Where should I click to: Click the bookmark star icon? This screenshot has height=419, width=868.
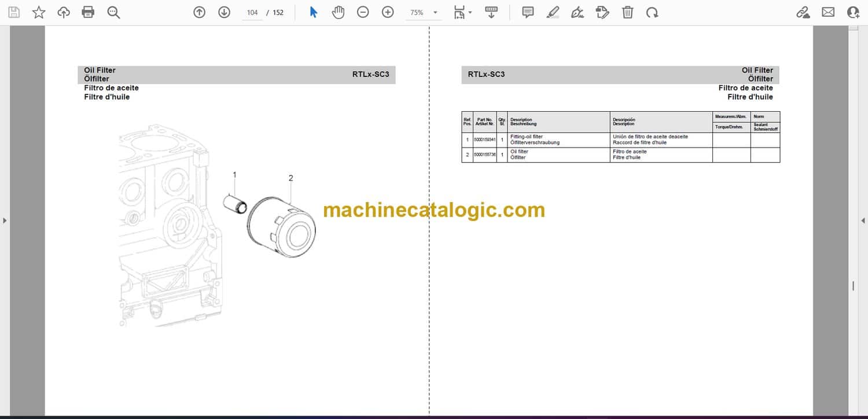point(39,12)
